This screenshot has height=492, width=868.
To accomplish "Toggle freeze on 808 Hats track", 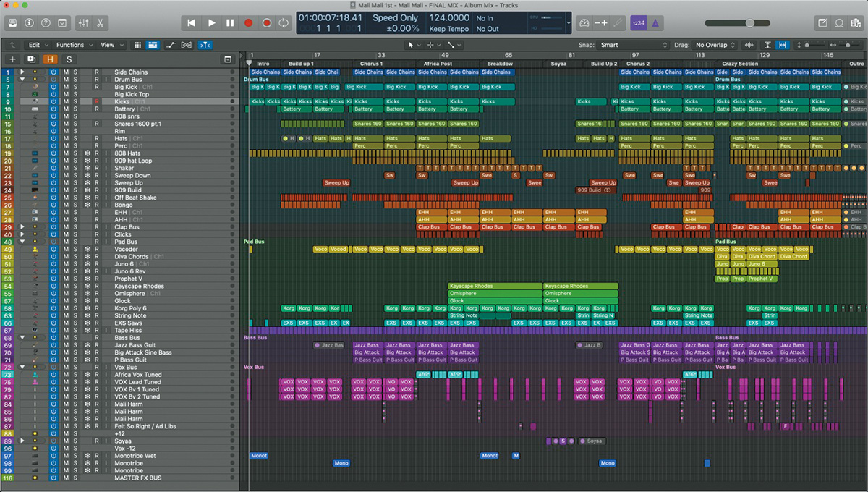I will tap(87, 153).
